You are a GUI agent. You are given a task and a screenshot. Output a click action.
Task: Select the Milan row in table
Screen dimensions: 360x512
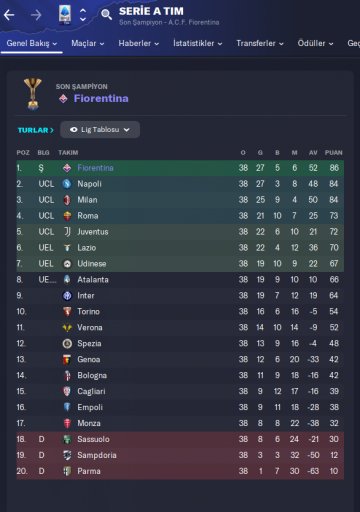tap(180, 200)
